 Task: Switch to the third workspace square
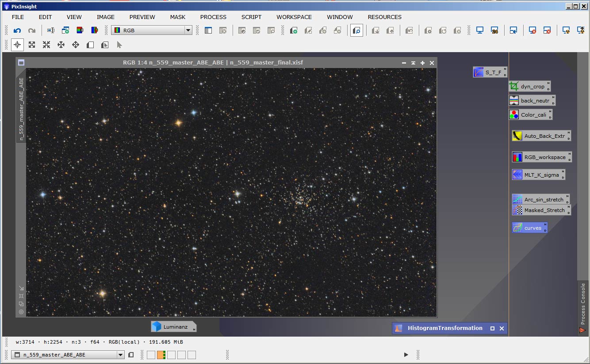click(171, 355)
